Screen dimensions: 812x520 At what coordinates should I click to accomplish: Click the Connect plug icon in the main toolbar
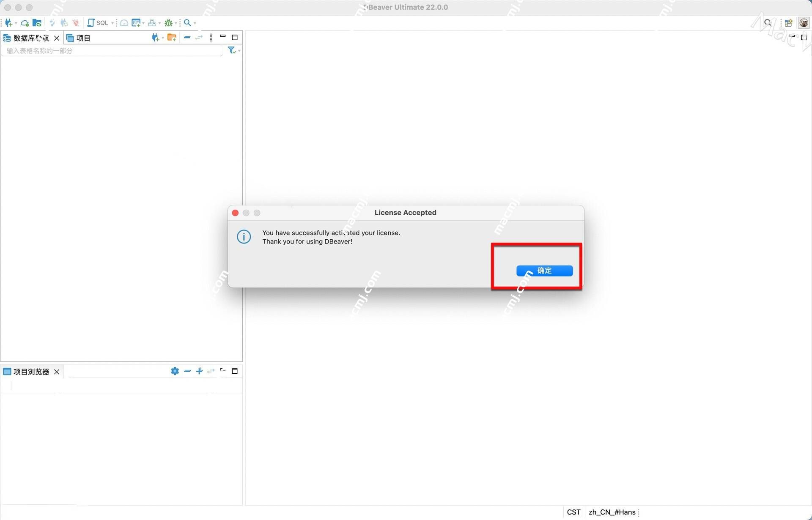(52, 23)
